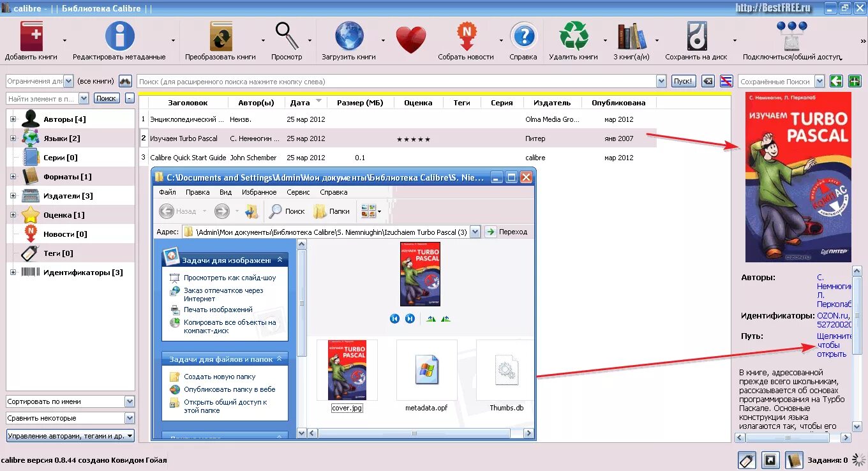Click Щелкните чтобы открыть path link
Image resolution: width=868 pixels, height=471 pixels.
pyautogui.click(x=835, y=345)
